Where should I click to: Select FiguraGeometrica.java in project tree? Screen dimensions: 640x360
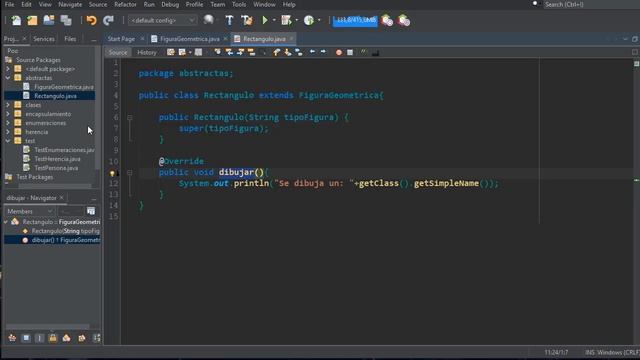coord(64,87)
